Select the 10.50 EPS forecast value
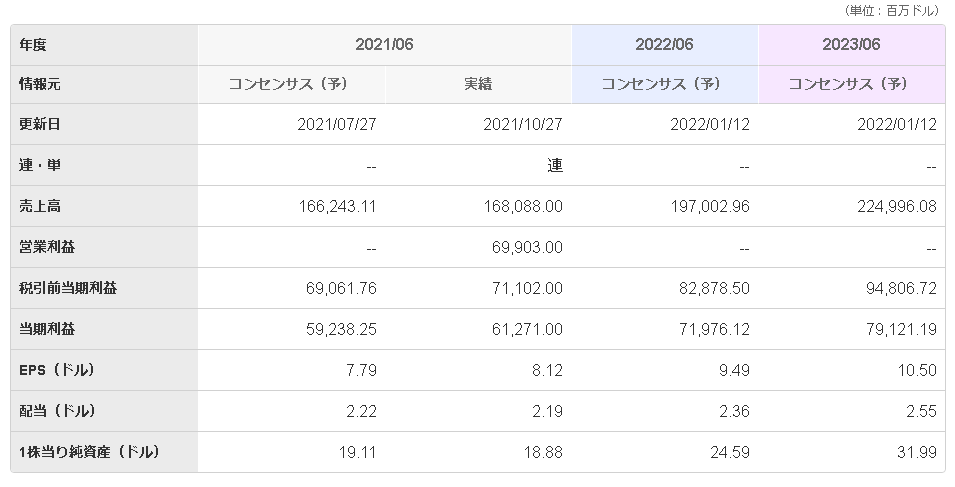This screenshot has width=955, height=487. tap(918, 370)
